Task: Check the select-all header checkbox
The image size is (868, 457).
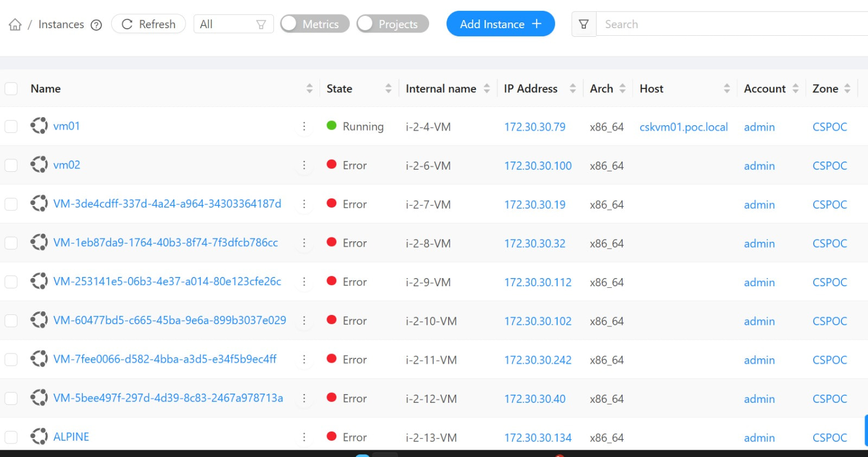Action: coord(11,88)
